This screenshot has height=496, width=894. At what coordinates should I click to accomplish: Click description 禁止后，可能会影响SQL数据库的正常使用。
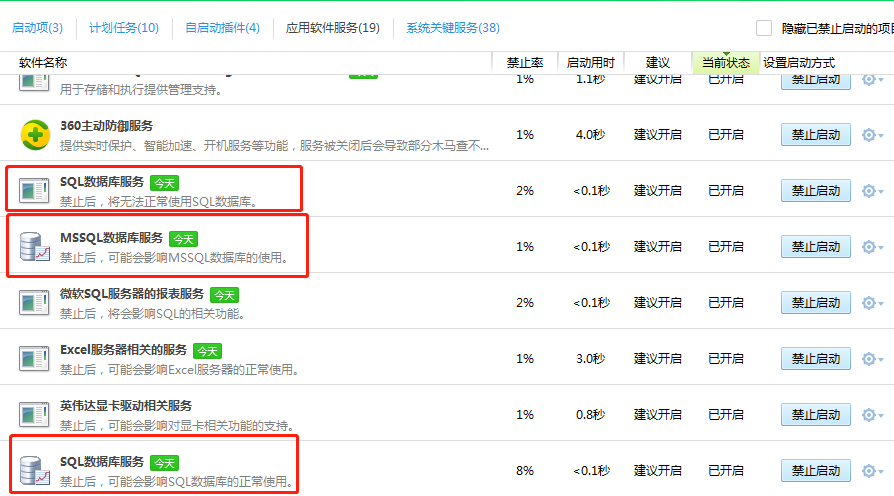point(177,482)
